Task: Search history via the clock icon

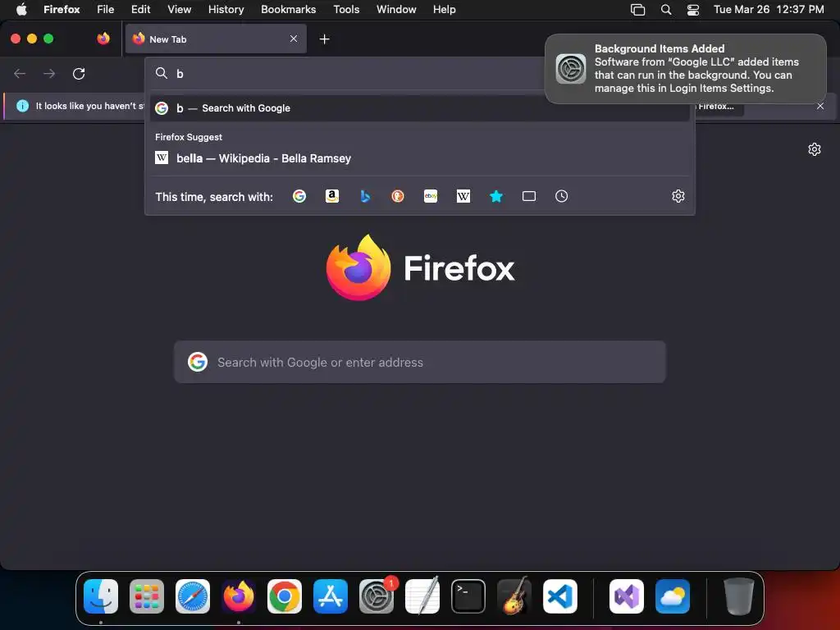Action: 561,196
